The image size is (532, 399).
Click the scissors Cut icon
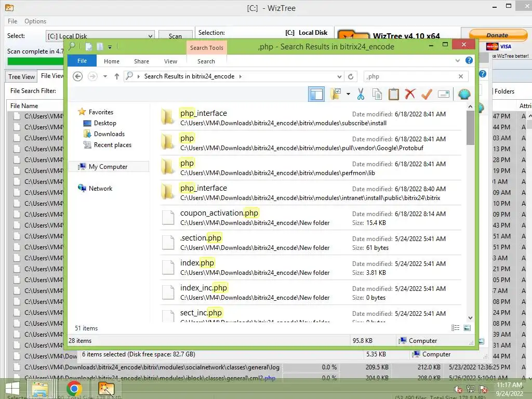coord(361,94)
